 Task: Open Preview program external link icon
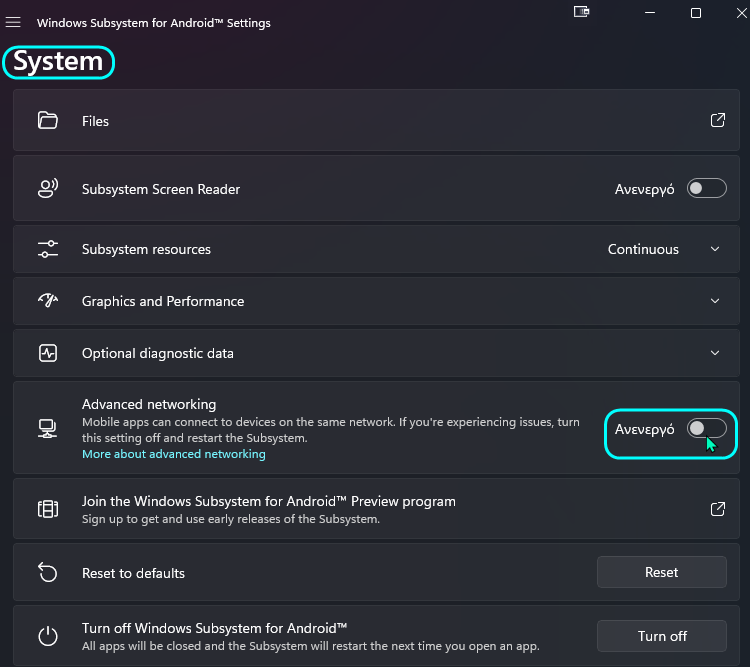(x=717, y=509)
